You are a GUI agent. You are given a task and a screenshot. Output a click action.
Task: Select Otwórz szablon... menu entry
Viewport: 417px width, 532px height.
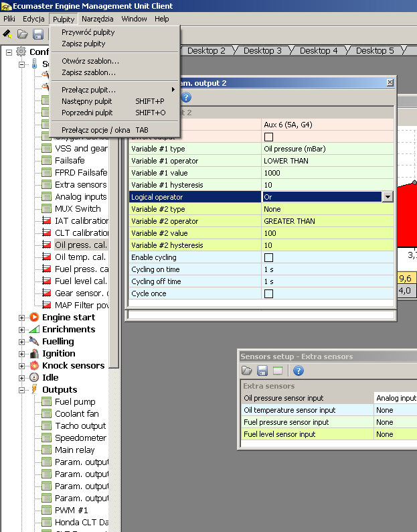coord(90,61)
